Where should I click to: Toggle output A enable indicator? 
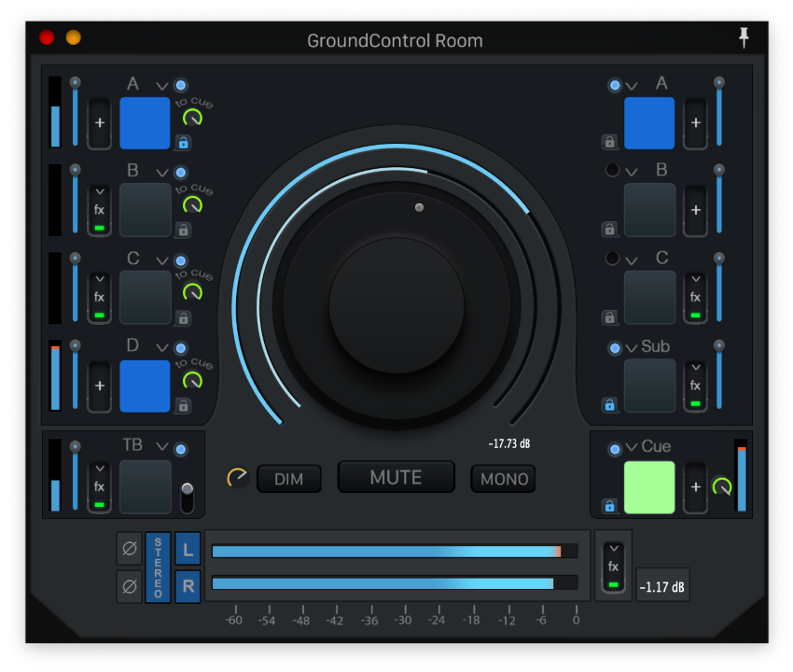pos(615,85)
